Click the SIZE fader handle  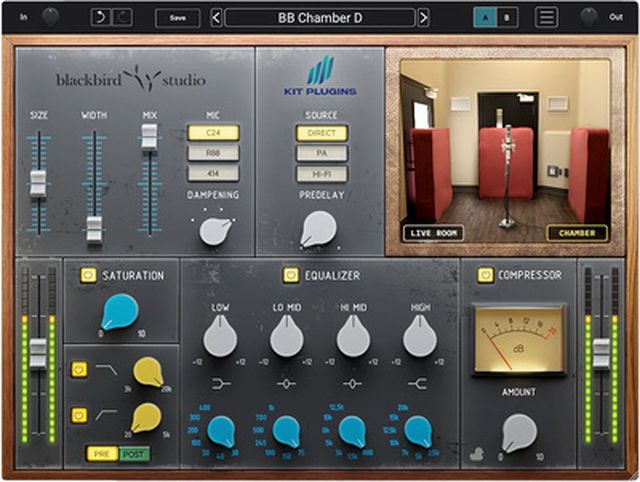38,183
